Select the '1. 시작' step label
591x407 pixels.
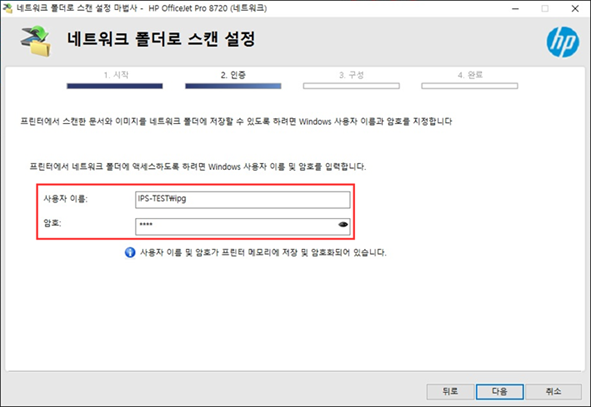116,75
